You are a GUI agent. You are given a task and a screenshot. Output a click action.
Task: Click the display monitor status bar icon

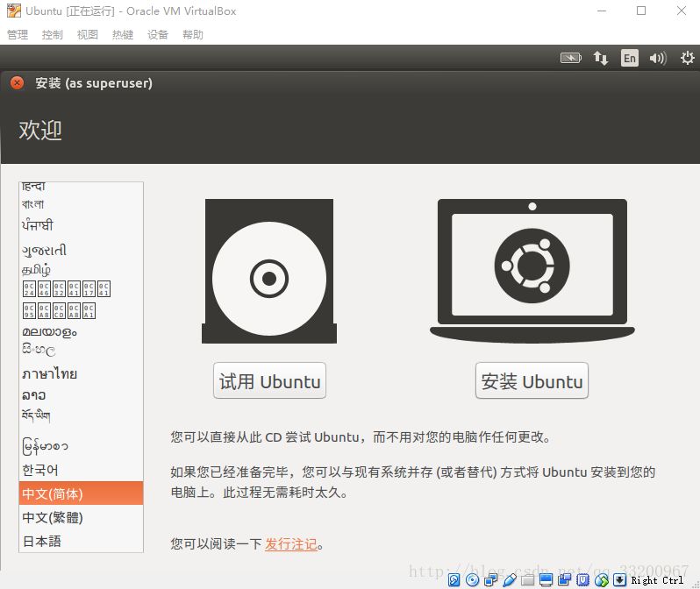coord(546,579)
